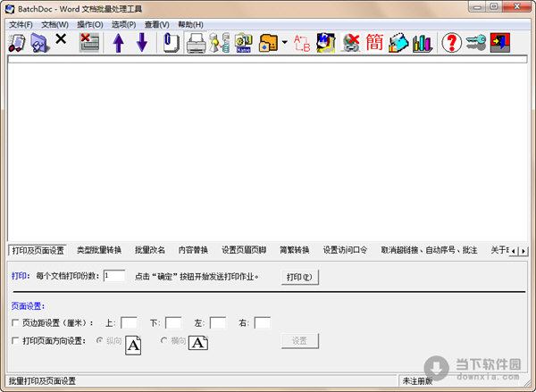The width and height of the screenshot is (536, 392).
Task: Switch to the 类型批量转换 tab
Action: (99, 250)
